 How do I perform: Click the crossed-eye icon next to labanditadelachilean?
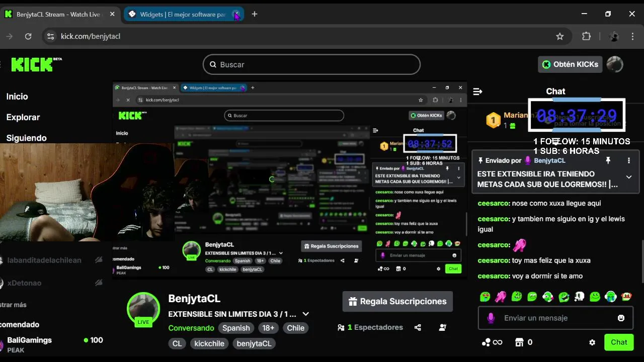pyautogui.click(x=99, y=260)
